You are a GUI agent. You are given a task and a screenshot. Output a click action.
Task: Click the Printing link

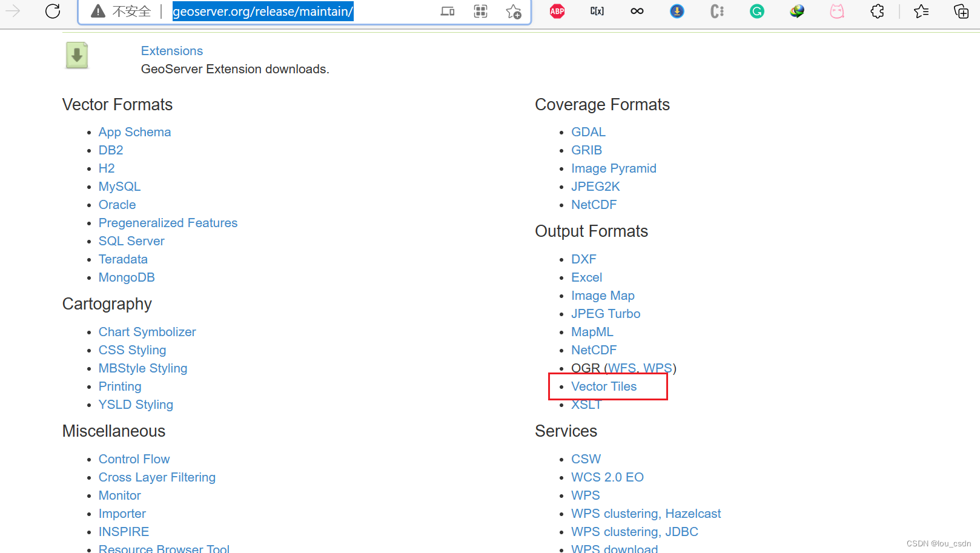tap(120, 386)
